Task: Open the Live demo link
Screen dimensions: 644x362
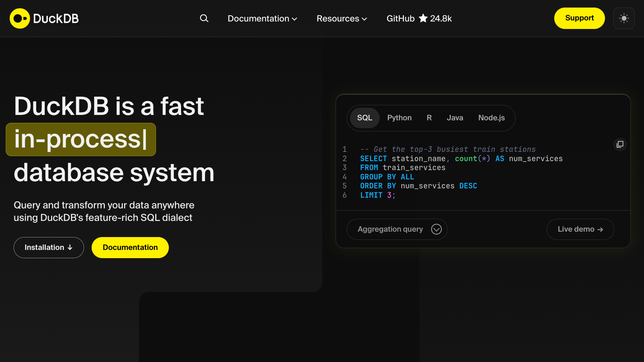Action: point(580,229)
